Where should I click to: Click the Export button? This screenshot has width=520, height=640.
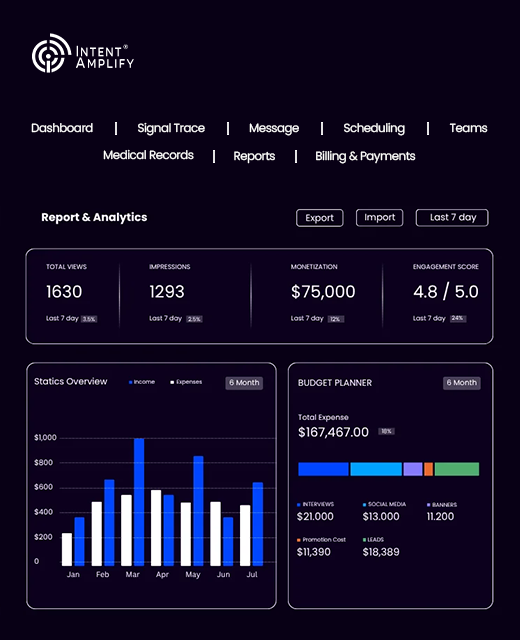[320, 218]
